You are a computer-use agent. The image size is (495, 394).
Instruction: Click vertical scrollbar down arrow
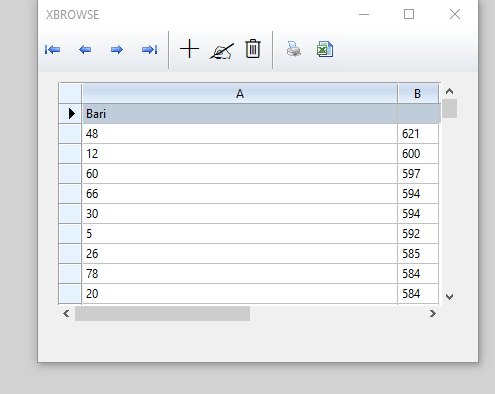[x=449, y=296]
